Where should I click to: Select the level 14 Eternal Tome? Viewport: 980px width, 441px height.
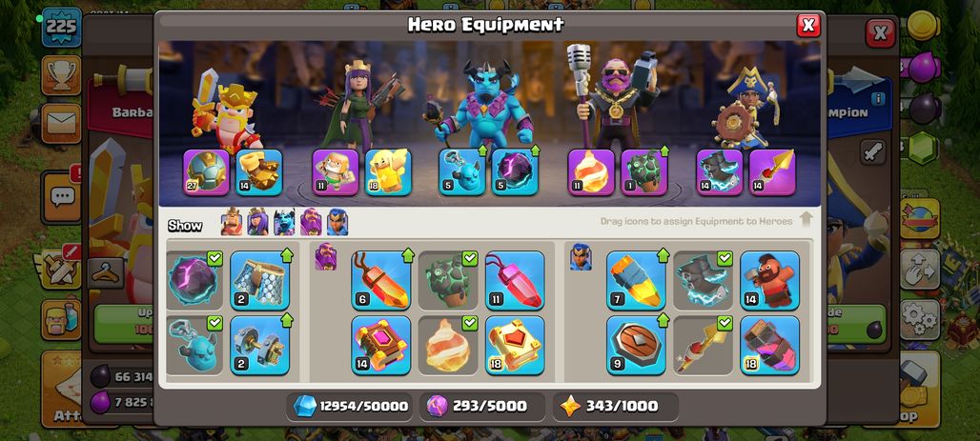pyautogui.click(x=380, y=346)
